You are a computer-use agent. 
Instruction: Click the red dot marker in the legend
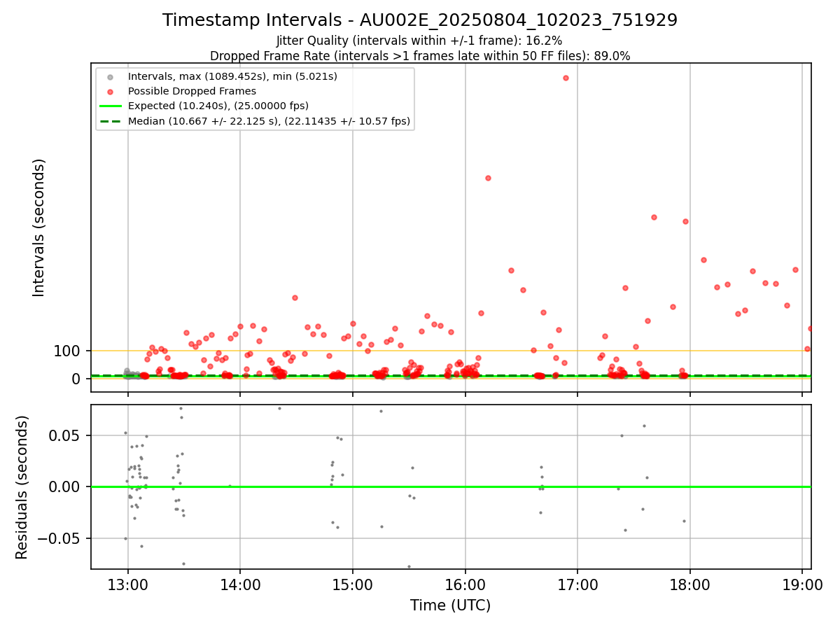[110, 91]
